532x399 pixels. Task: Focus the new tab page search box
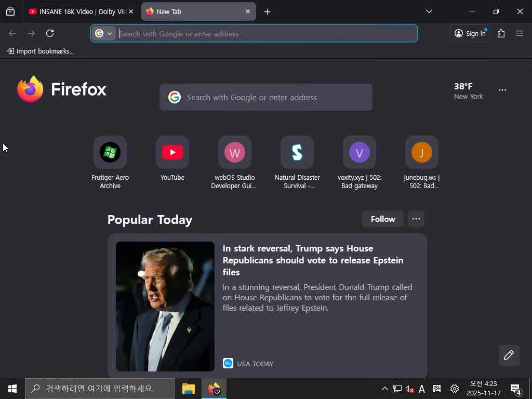coord(266,97)
